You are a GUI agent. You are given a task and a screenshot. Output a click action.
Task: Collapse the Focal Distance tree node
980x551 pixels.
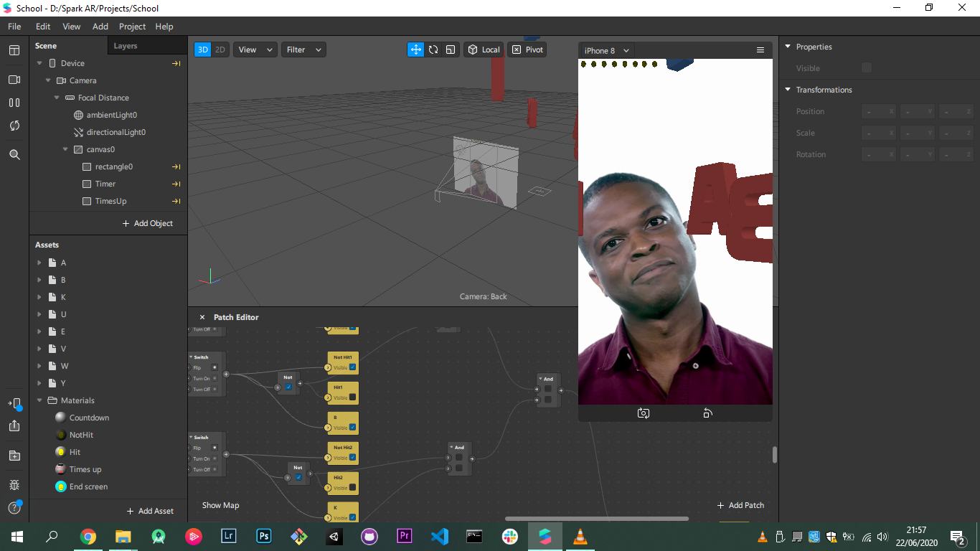[57, 98]
